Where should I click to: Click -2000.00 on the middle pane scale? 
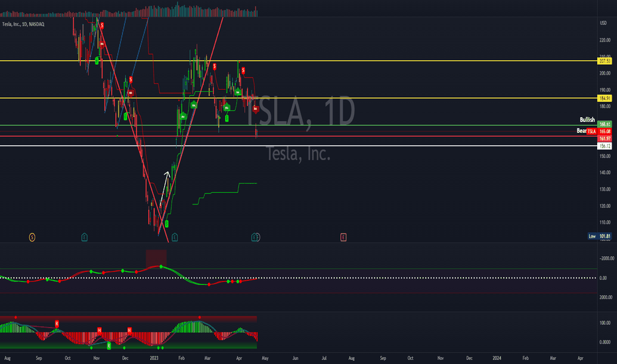(606, 259)
